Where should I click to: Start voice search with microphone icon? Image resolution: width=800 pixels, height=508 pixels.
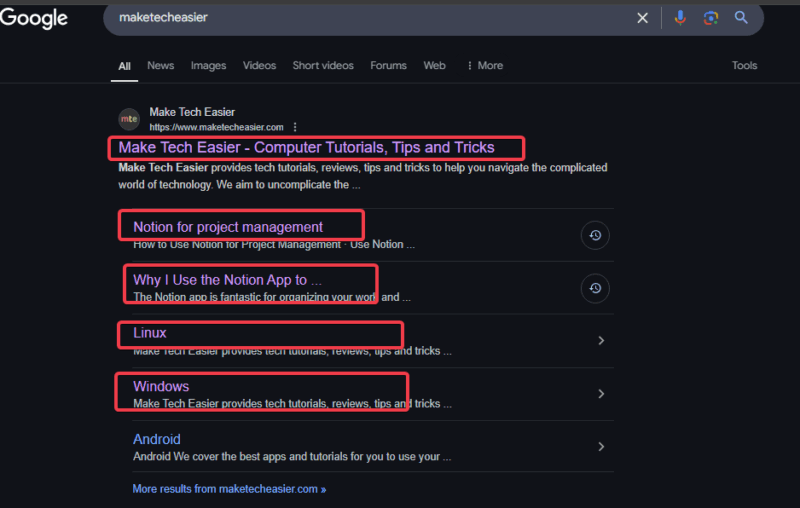(x=680, y=18)
